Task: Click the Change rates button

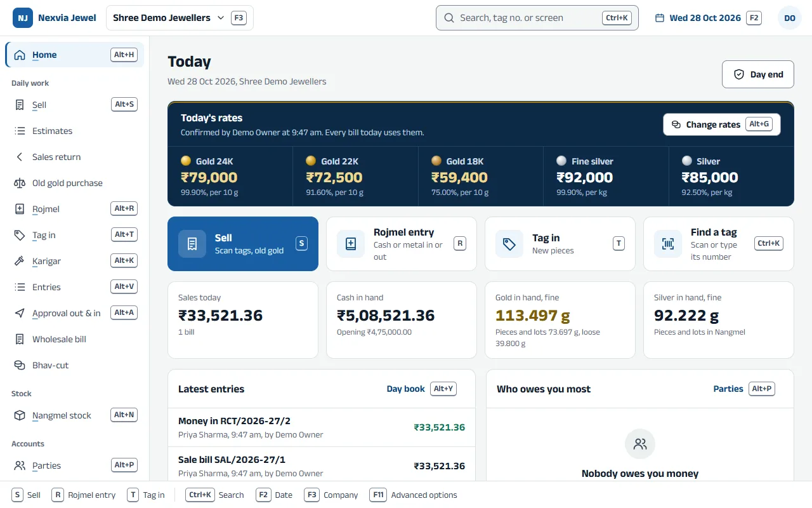Action: point(722,124)
